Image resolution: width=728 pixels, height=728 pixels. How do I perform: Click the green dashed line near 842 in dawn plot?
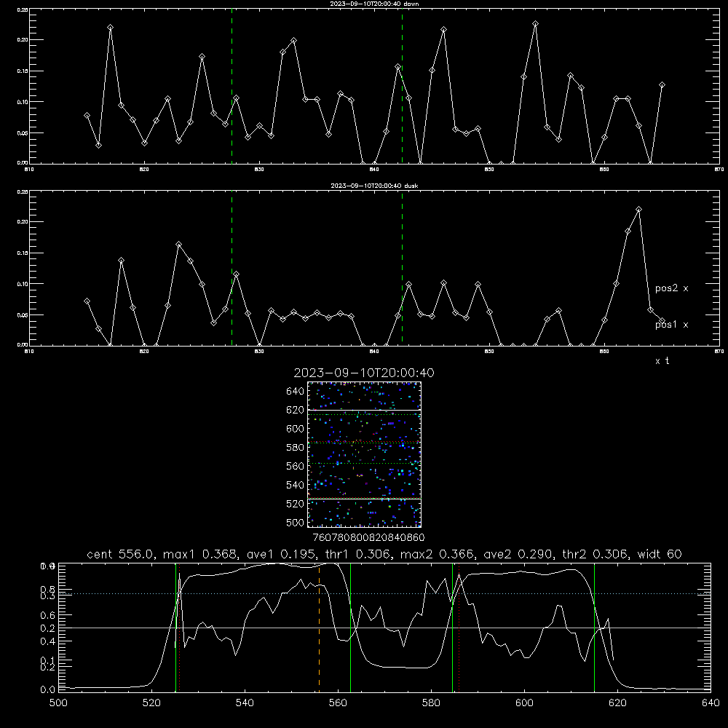[x=402, y=86]
